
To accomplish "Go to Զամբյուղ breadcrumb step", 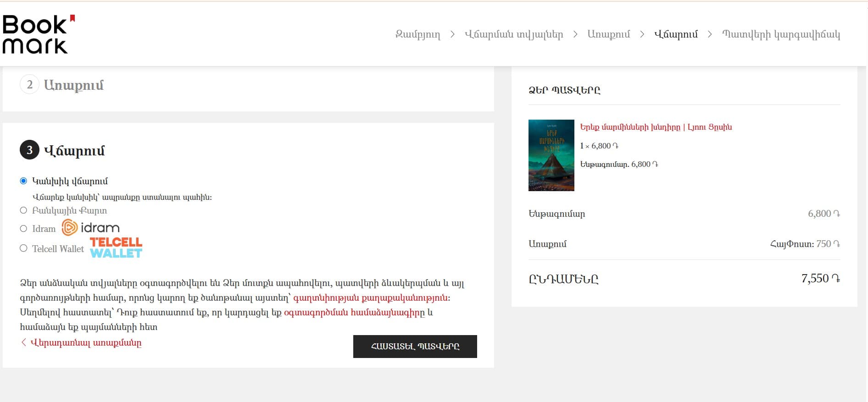I will pos(417,34).
